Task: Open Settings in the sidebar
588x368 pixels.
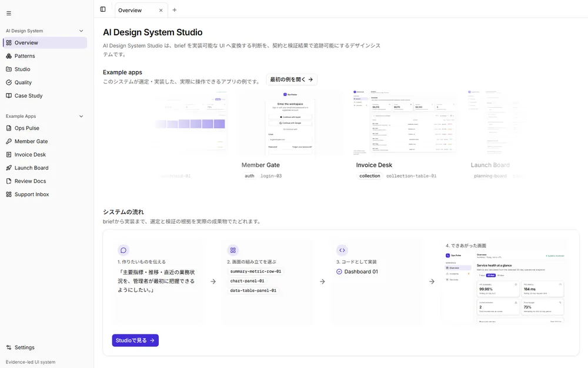Action: [x=45, y=347]
